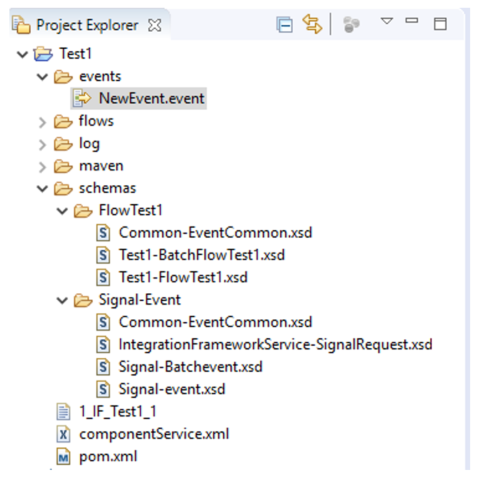The image size is (487, 484).
Task: Click the Collapse All toolbar icon
Action: [285, 25]
